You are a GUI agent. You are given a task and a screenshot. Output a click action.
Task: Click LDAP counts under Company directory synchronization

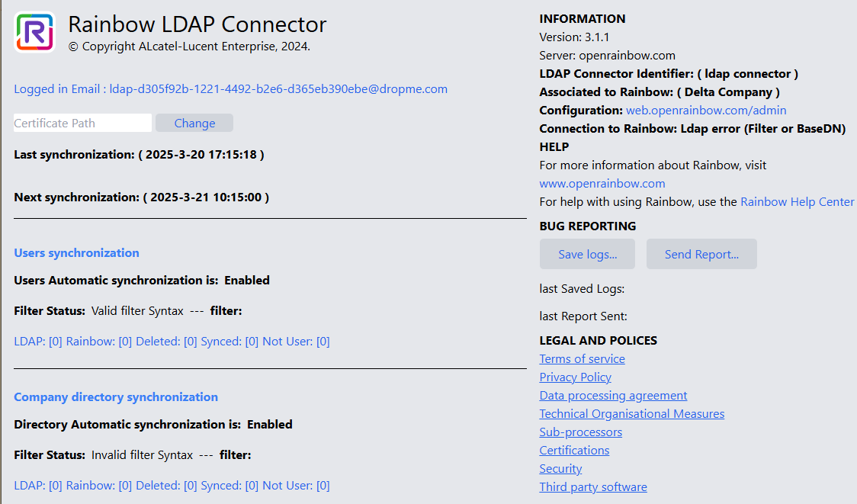[172, 486]
